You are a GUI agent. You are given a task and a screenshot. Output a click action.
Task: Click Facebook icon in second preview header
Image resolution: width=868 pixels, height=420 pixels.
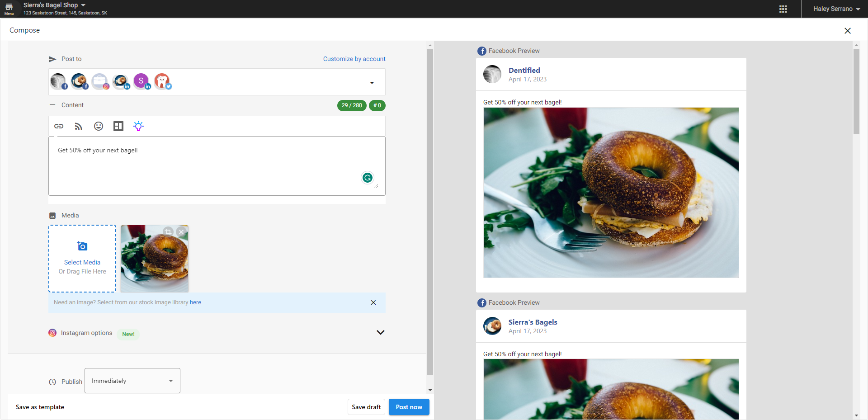point(482,303)
